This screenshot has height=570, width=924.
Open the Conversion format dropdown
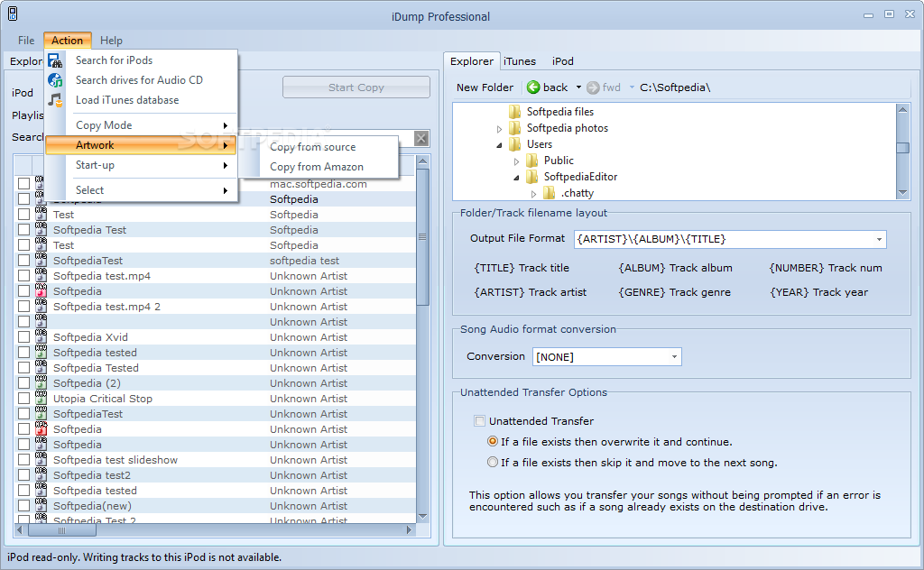coord(674,357)
